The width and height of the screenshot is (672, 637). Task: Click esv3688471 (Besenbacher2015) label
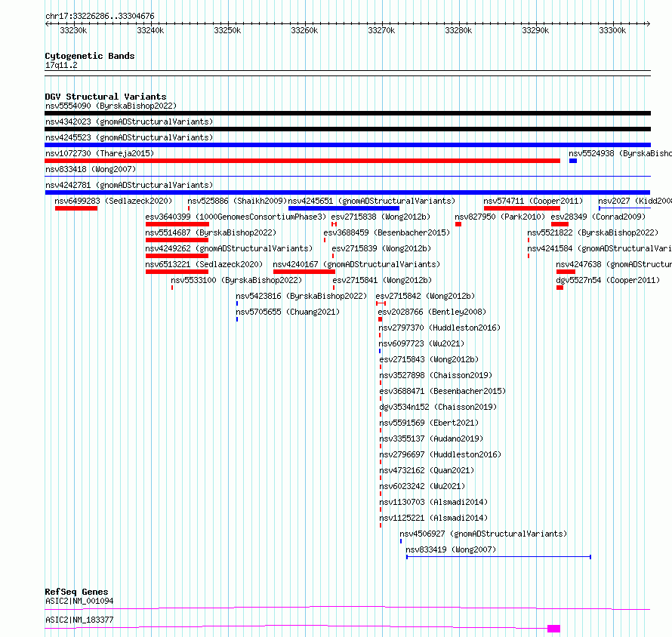[x=442, y=391]
